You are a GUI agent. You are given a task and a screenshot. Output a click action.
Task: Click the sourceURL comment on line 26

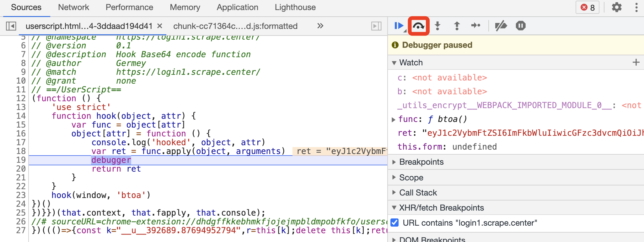209,222
